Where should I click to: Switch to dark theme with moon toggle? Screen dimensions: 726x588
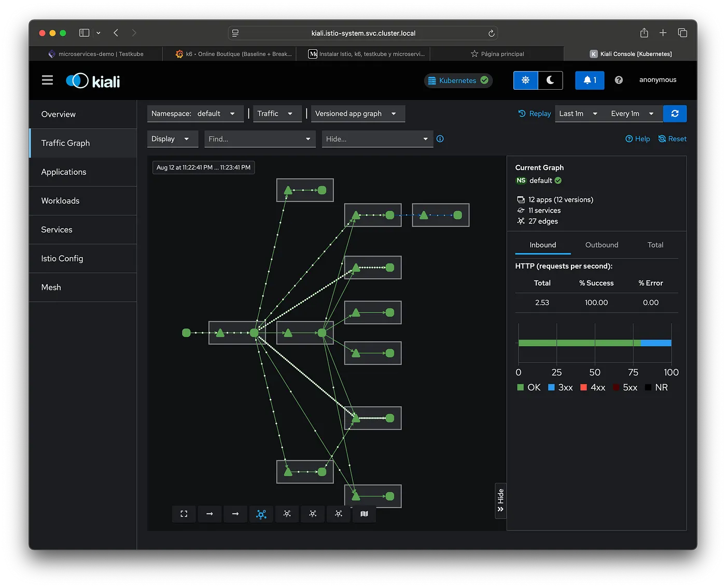[550, 80]
